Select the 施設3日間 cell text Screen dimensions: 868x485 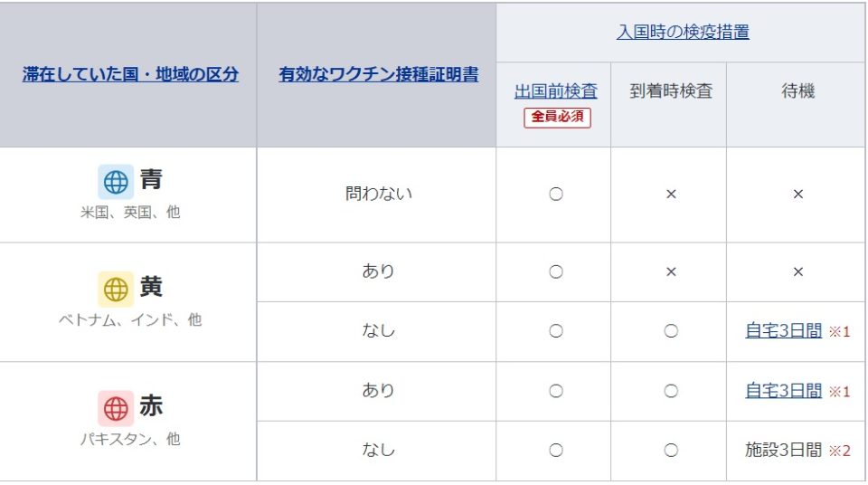783,450
